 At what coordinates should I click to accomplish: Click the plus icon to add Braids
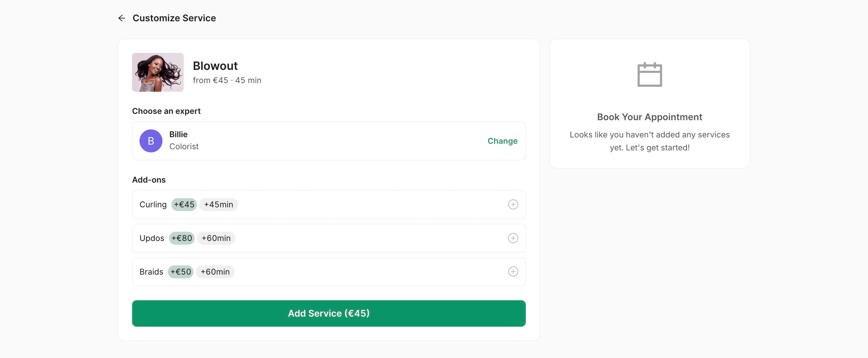point(513,272)
